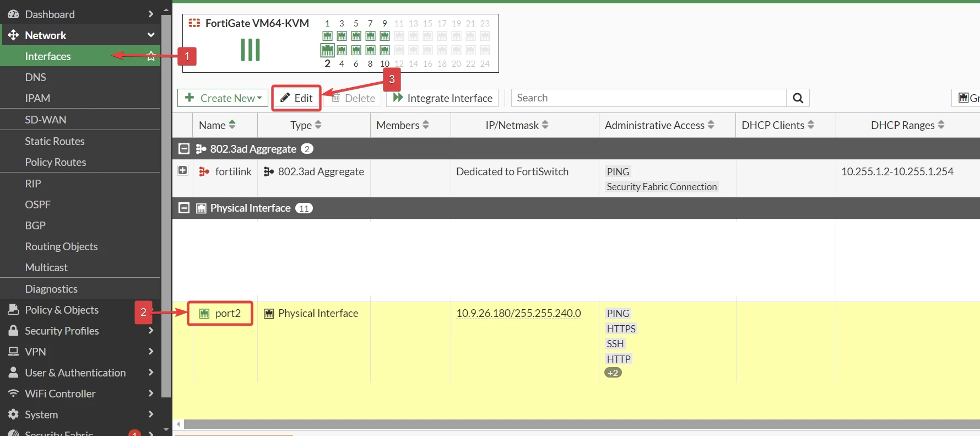Click port 1 icon on the FortiGate faceplate
This screenshot has width=980, height=436.
(327, 36)
